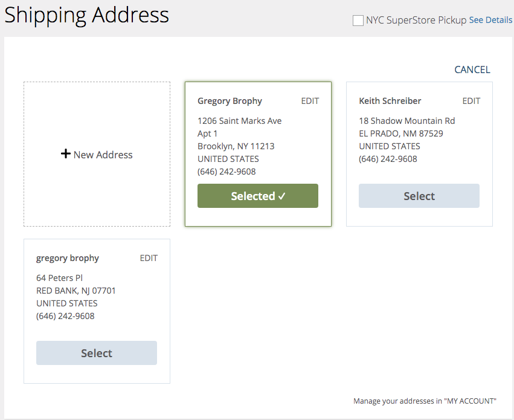Select the 64 Peters Pl address
Screen dimensions: 514x420
(97, 353)
